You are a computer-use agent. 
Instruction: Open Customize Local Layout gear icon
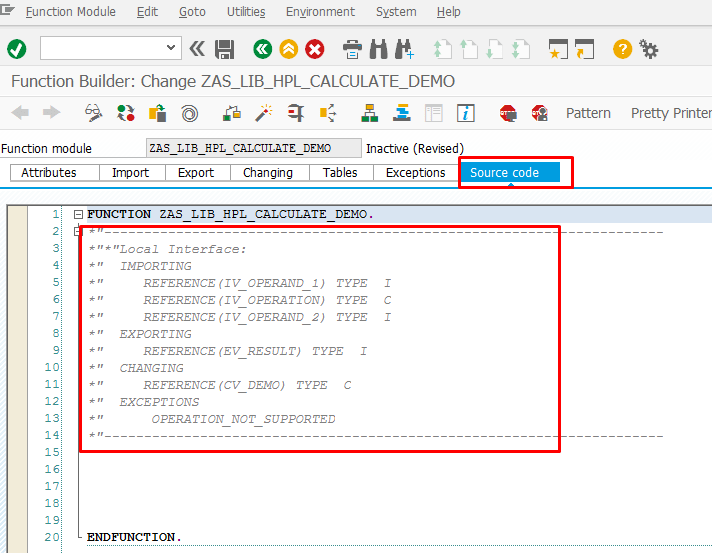pos(648,49)
